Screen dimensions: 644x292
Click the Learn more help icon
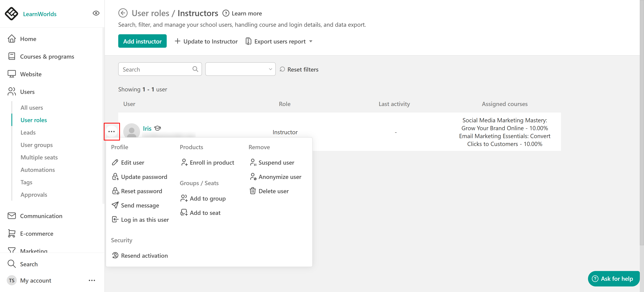click(x=226, y=13)
